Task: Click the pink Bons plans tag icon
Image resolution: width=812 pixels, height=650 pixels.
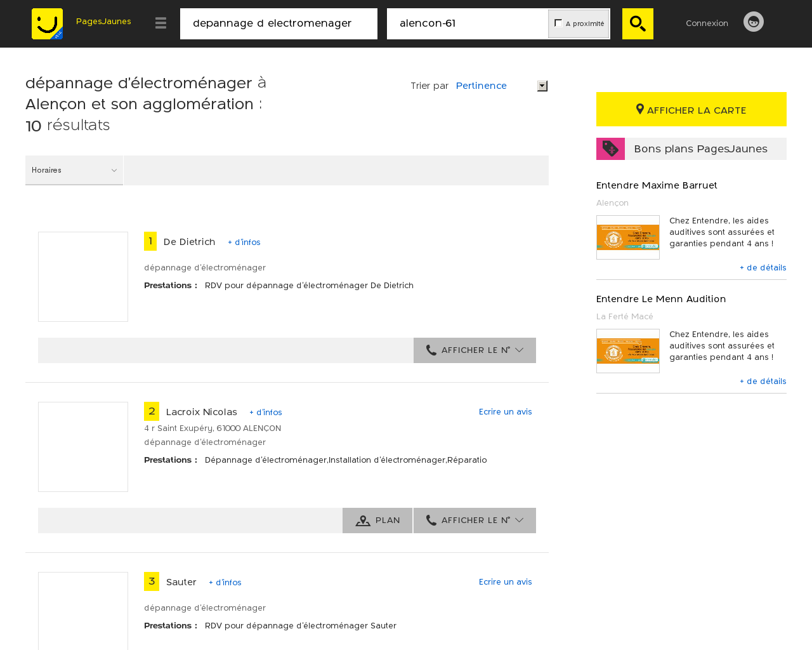Action: (x=610, y=149)
